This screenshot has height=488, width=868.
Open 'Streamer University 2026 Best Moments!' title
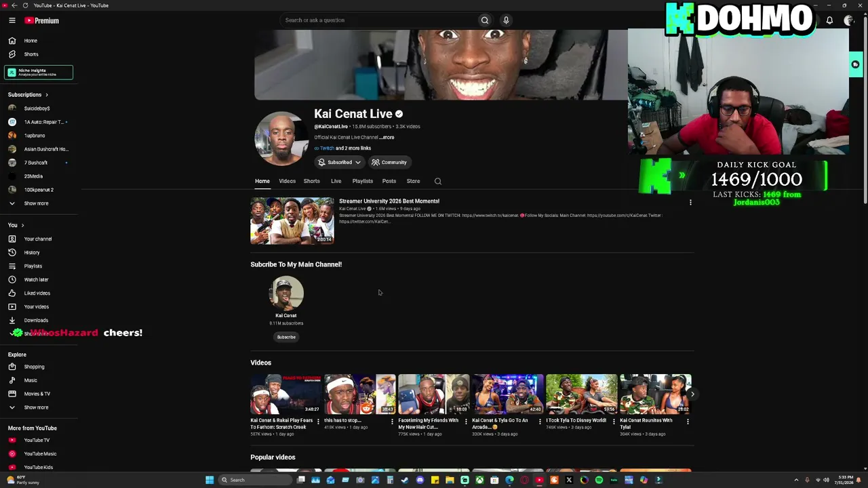pos(389,201)
